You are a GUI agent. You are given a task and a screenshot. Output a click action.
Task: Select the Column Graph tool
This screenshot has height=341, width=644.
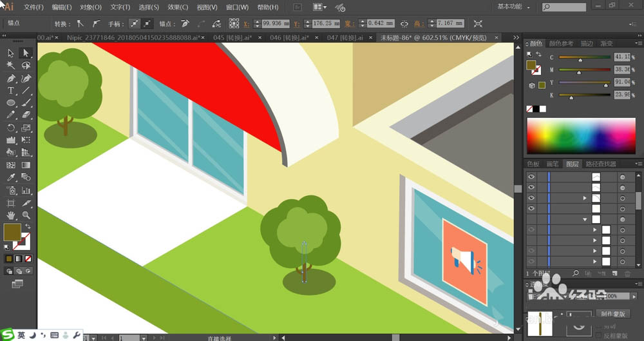coord(26,190)
